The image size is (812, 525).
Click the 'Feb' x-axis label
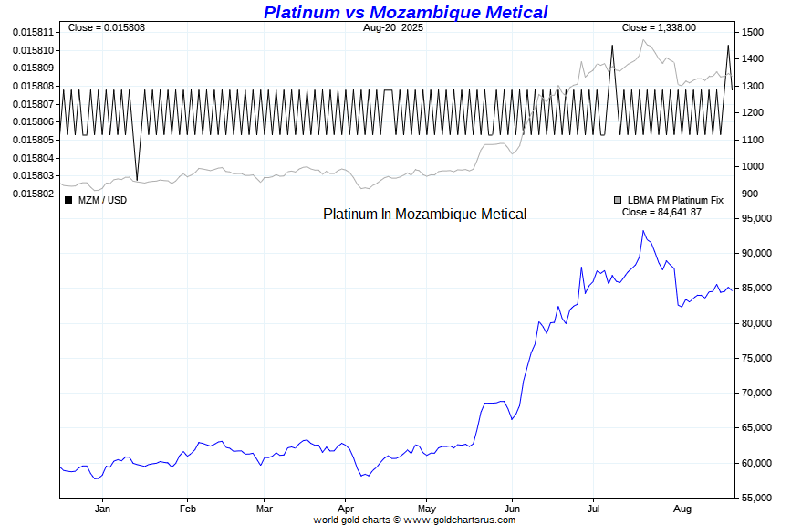(187, 509)
